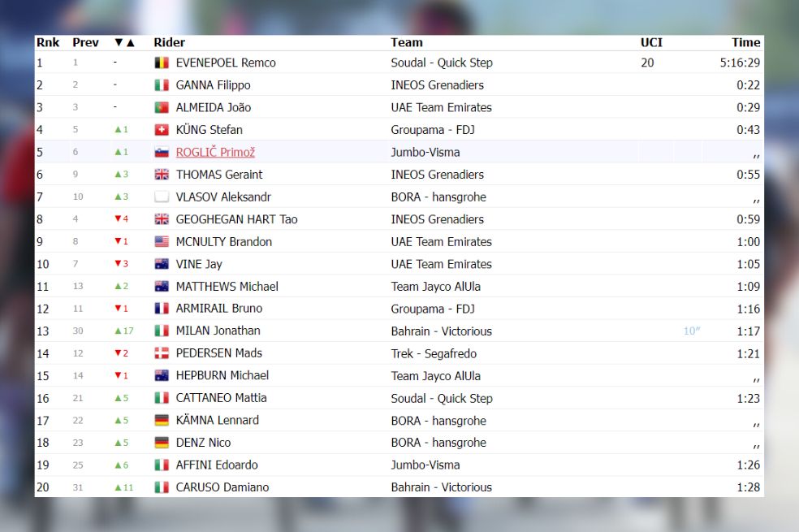The height and width of the screenshot is (532, 799).
Task: Click the French flag beside ARMIRAIL Bruno
Action: pyautogui.click(x=162, y=309)
